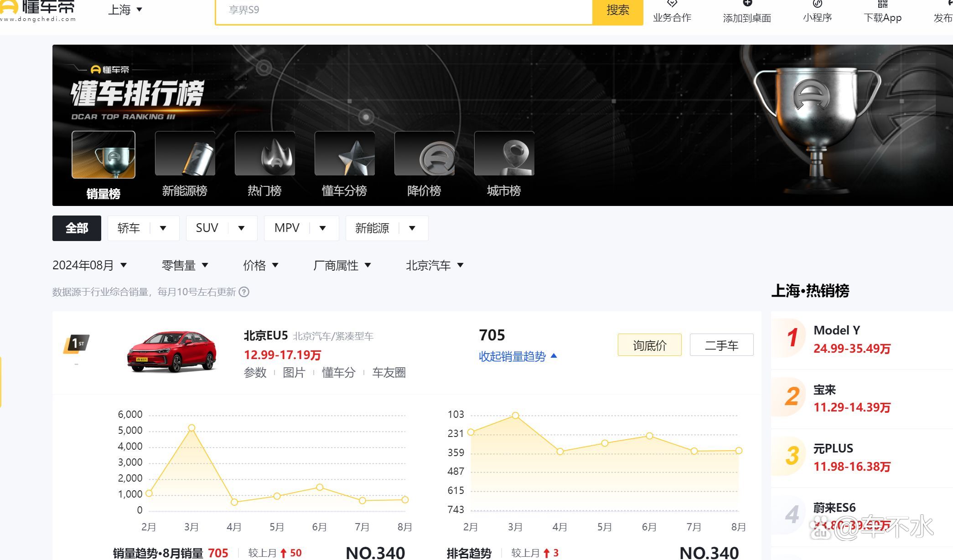Click the red 北京EU5 car thumbnail

coord(171,352)
